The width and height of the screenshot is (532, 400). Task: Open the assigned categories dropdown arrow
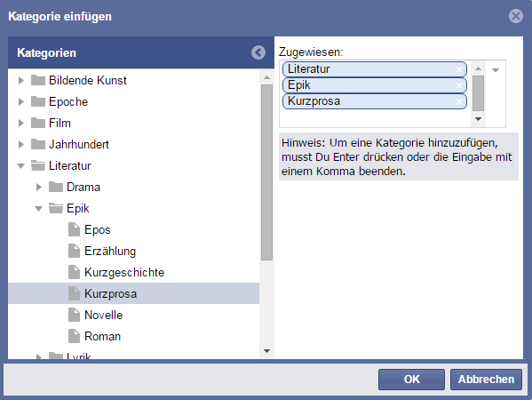click(x=496, y=70)
